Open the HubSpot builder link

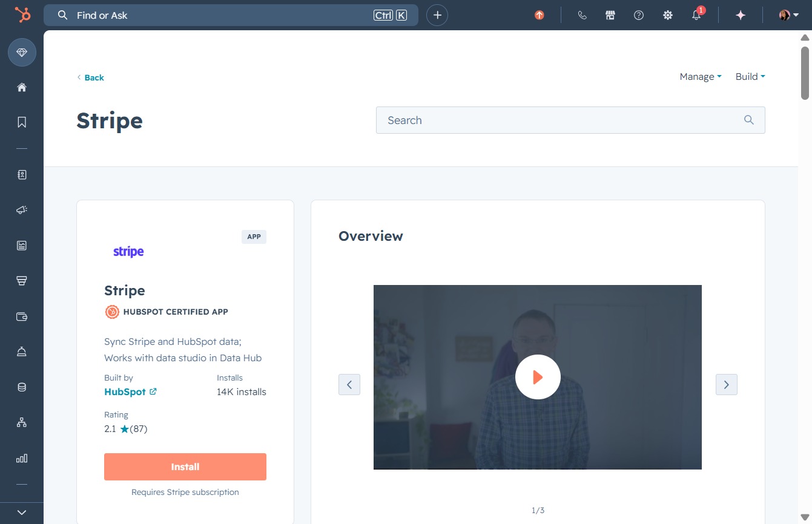[x=125, y=391]
